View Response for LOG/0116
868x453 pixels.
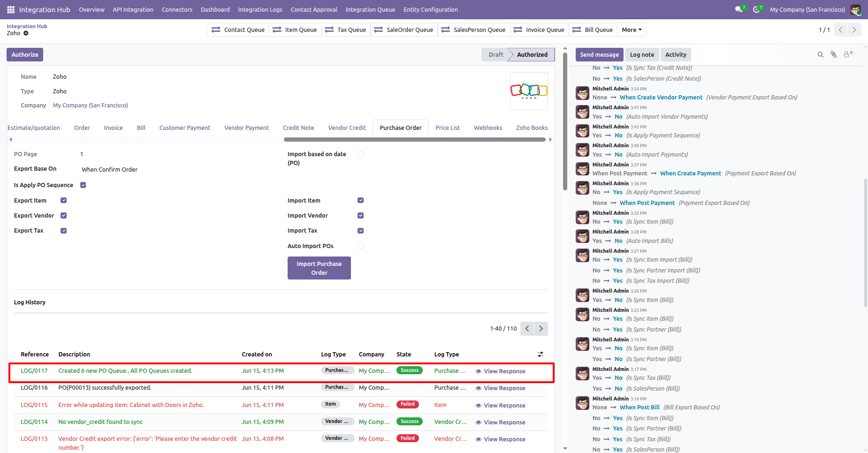pos(500,388)
